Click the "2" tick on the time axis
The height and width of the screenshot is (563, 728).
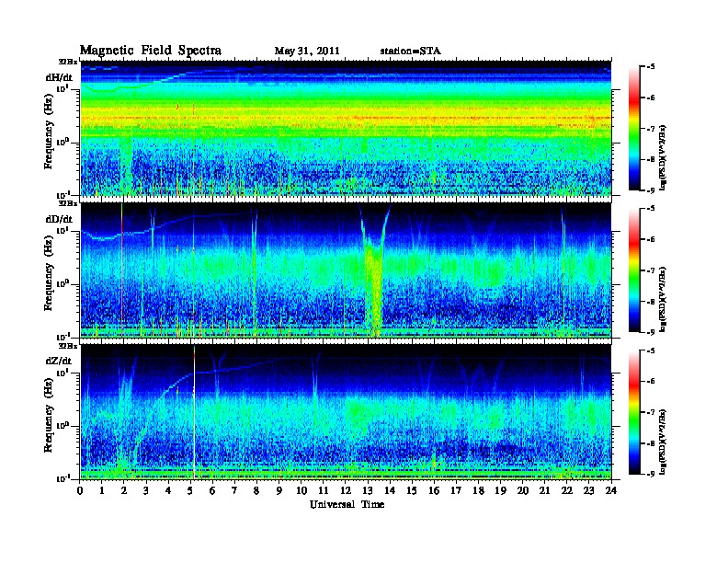tap(124, 491)
